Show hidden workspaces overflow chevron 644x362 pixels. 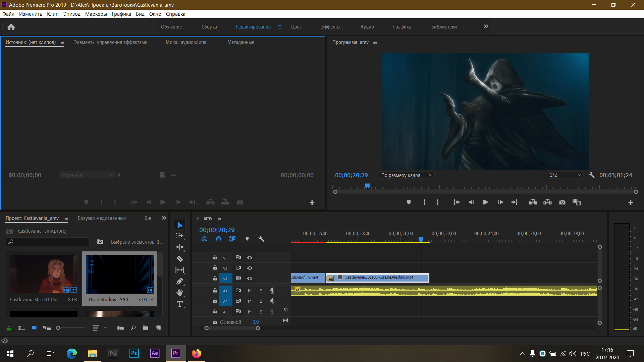tap(486, 26)
